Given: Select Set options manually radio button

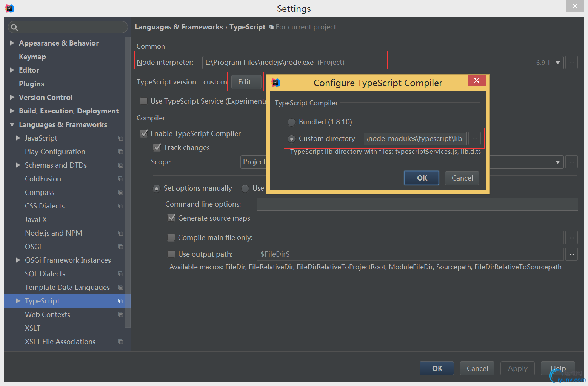Looking at the screenshot, I should pyautogui.click(x=157, y=188).
